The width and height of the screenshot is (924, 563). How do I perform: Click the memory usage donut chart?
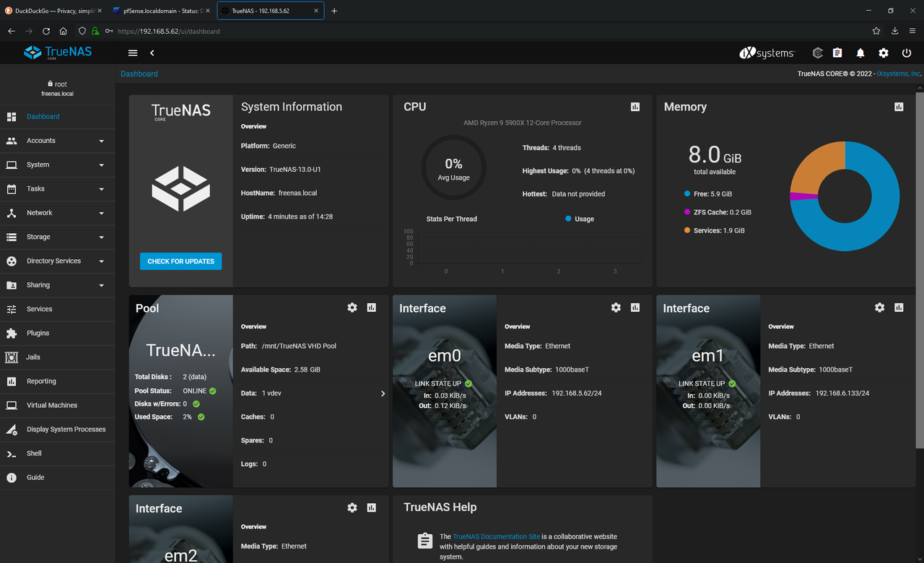(x=845, y=196)
